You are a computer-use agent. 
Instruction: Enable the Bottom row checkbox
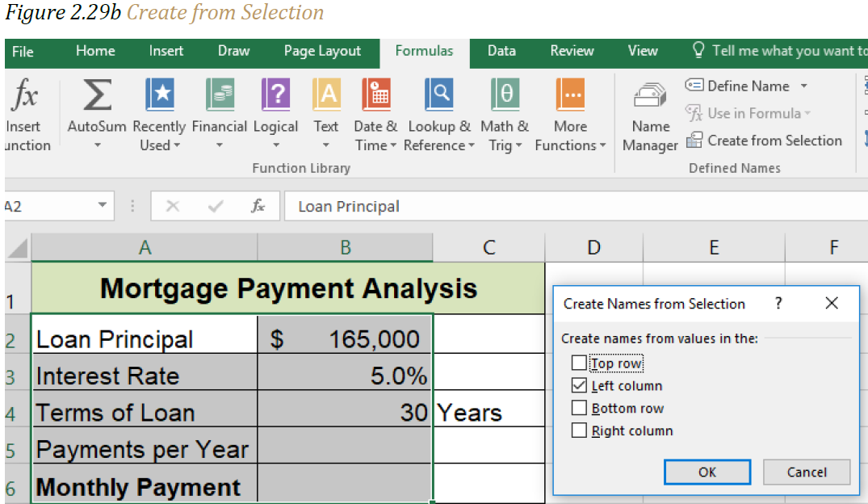click(x=579, y=408)
